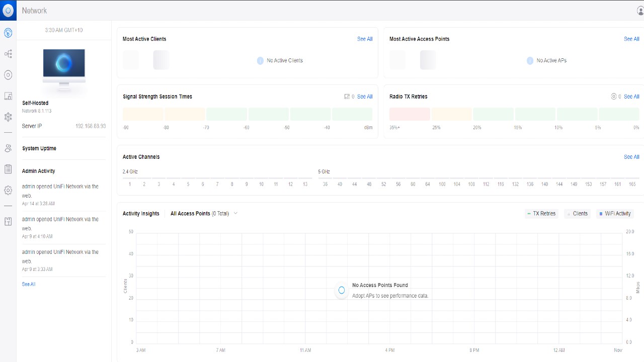Open UniFi Devices sidebar icon
Viewport: 644px width, 362px height.
click(8, 75)
